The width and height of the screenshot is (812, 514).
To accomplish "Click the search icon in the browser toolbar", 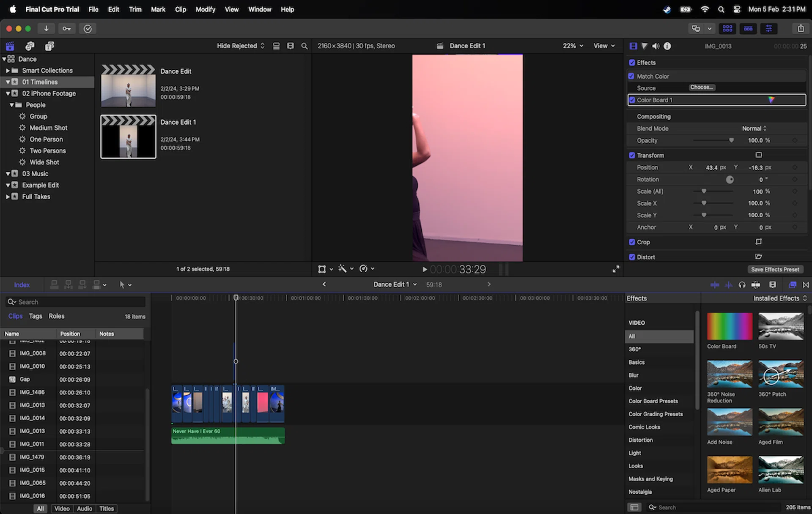I will tap(304, 46).
